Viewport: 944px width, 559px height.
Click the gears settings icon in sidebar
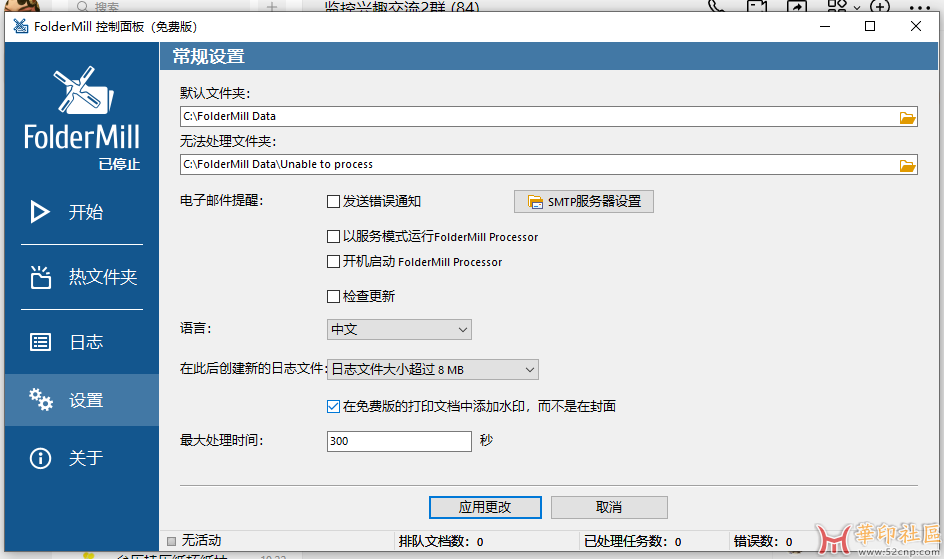click(40, 400)
